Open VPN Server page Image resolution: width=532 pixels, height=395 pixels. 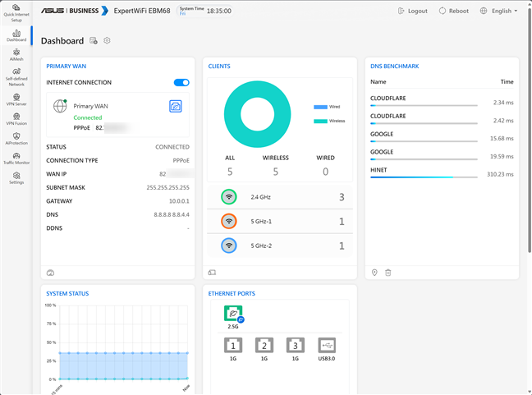point(16,99)
